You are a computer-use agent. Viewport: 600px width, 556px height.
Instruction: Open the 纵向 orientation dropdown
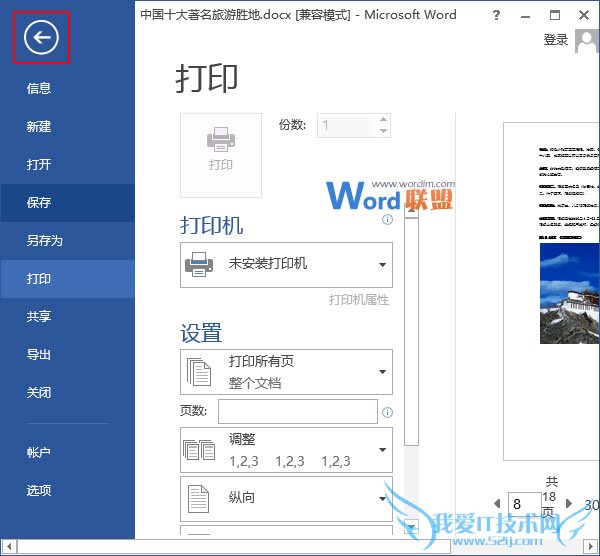click(286, 499)
